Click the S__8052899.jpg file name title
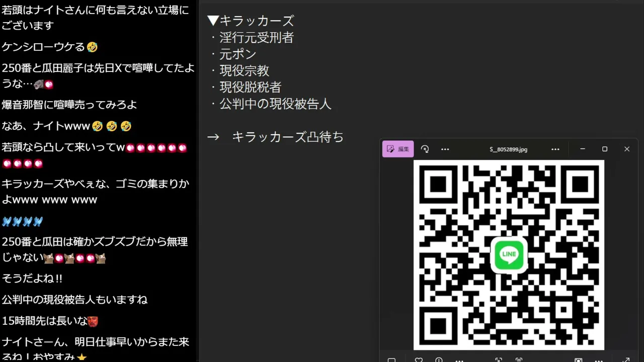 point(508,149)
